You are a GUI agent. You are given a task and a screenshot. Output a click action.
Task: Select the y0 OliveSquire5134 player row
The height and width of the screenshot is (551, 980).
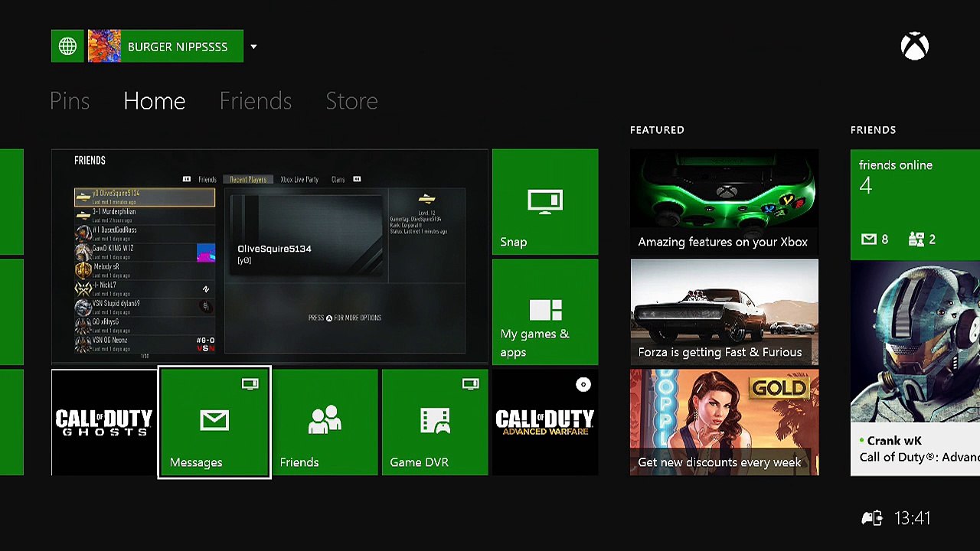tap(145, 197)
